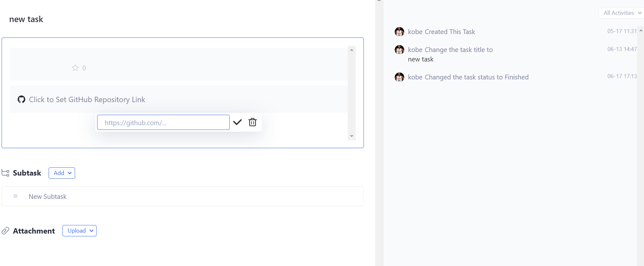The height and width of the screenshot is (266, 644).
Task: Toggle the New Subtask status square
Action: tap(15, 196)
